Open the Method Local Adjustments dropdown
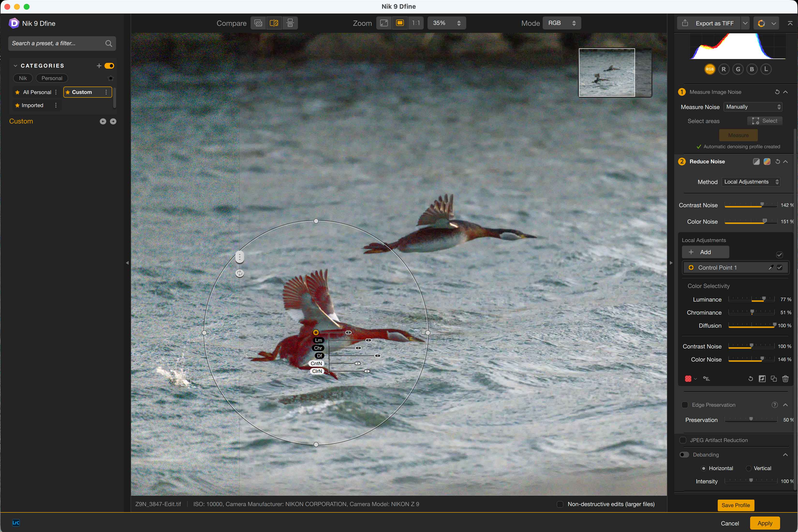Screen dimensions: 798x532 click(751, 182)
